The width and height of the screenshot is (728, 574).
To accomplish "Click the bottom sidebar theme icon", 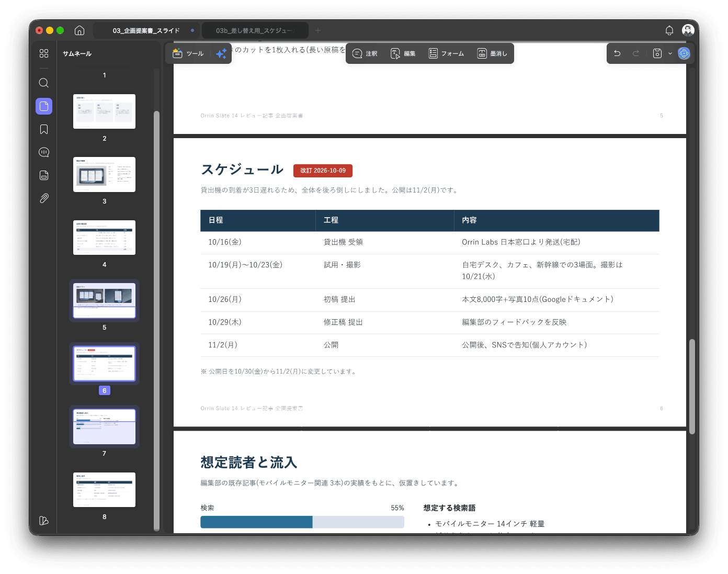I will tap(44, 521).
